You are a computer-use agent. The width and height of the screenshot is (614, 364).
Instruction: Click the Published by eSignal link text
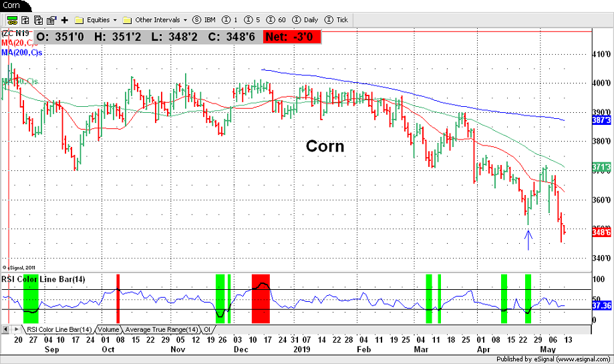pos(553,359)
